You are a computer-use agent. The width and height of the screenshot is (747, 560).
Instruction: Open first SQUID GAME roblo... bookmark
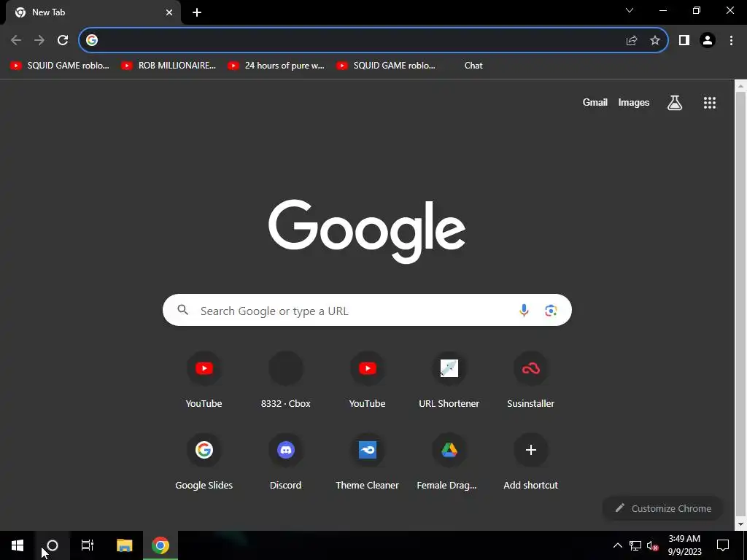coord(60,66)
